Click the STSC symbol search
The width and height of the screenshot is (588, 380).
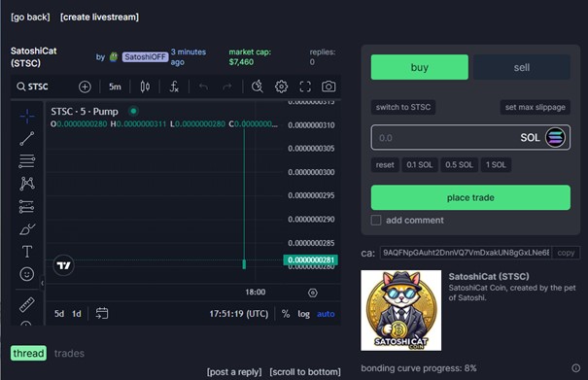pos(33,86)
